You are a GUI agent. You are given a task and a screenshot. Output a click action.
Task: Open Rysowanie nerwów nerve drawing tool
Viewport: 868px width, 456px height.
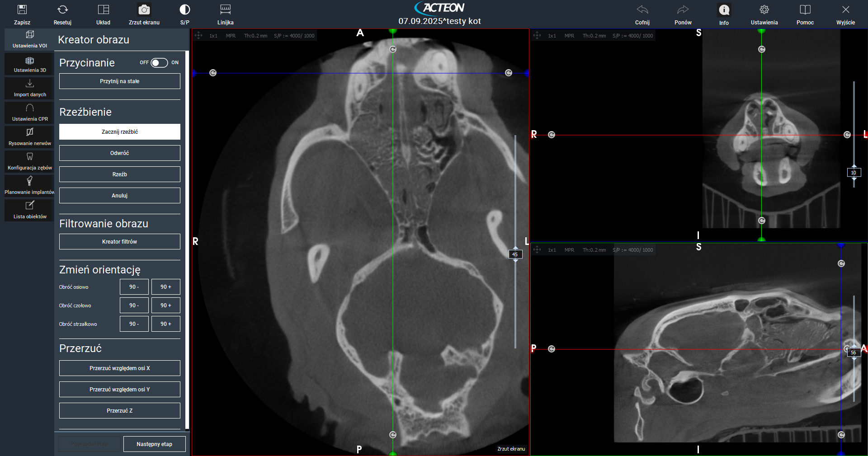coord(30,136)
